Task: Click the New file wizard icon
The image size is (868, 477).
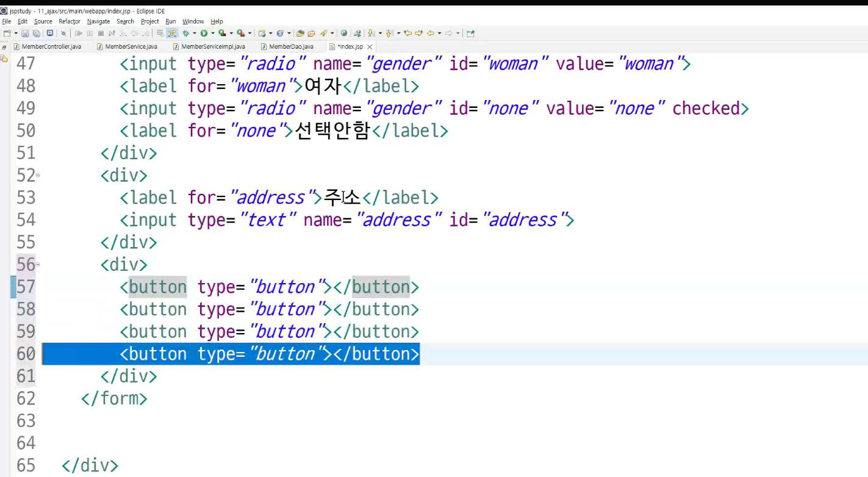Action: [x=7, y=33]
